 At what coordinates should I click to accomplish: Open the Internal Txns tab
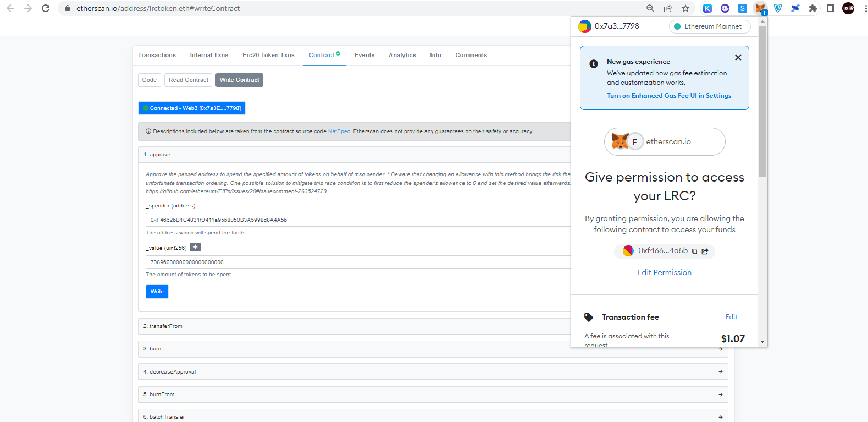[x=209, y=55]
